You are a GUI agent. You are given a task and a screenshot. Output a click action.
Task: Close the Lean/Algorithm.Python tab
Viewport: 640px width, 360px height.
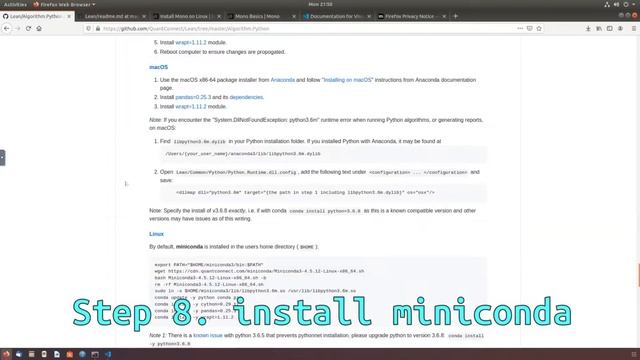69,16
